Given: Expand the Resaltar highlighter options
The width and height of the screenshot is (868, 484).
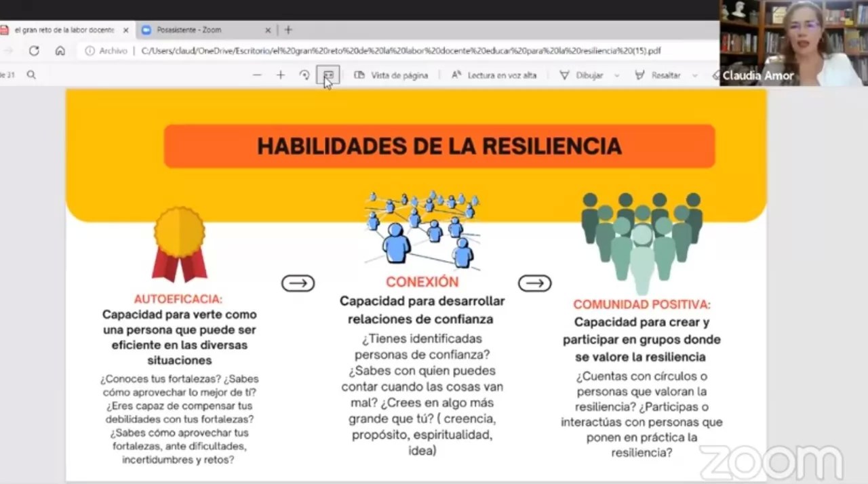Looking at the screenshot, I should [693, 75].
